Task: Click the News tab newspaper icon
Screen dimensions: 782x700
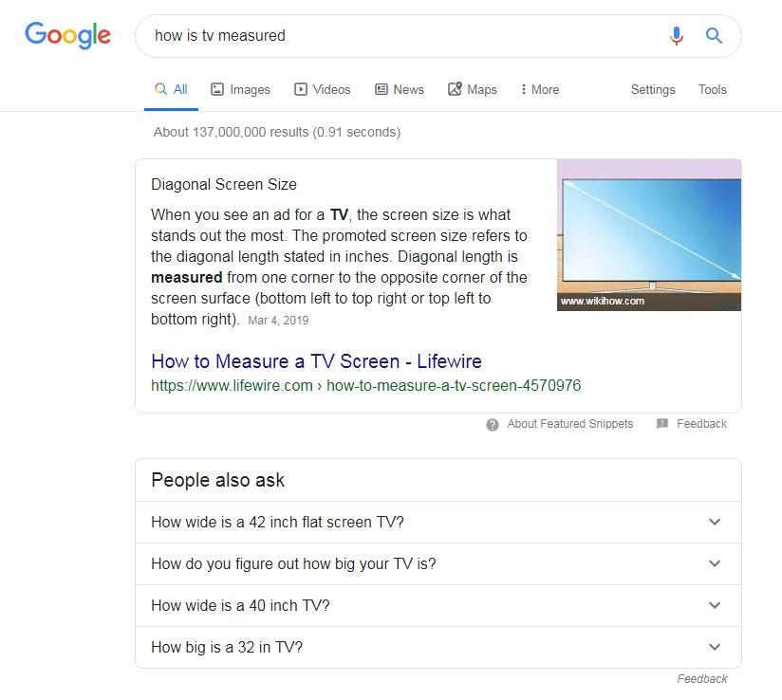Action: [381, 89]
